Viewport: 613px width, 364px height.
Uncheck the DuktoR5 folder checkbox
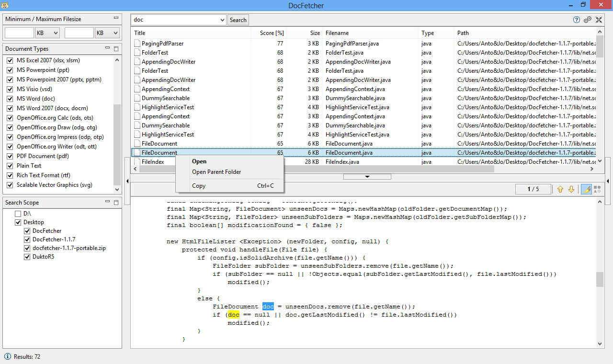(27, 257)
